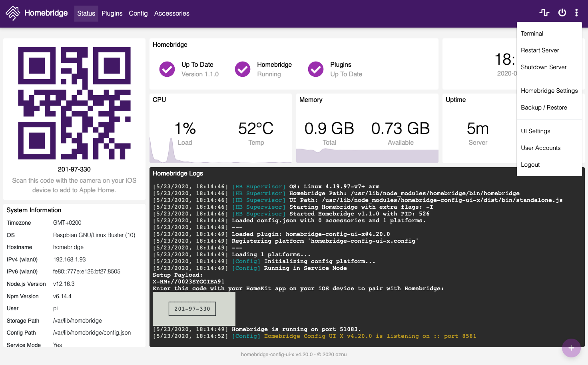The width and height of the screenshot is (588, 365).
Task: Open the restart signal icon in navbar
Action: 544,13
